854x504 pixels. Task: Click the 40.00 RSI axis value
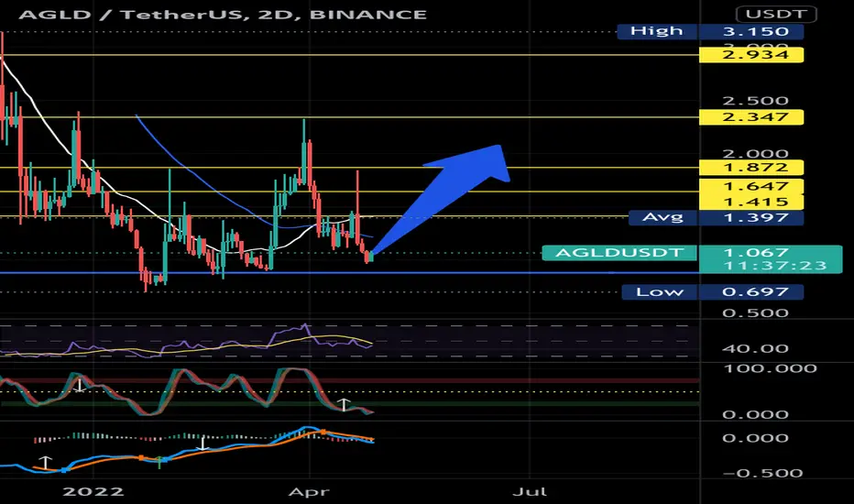tap(755, 349)
